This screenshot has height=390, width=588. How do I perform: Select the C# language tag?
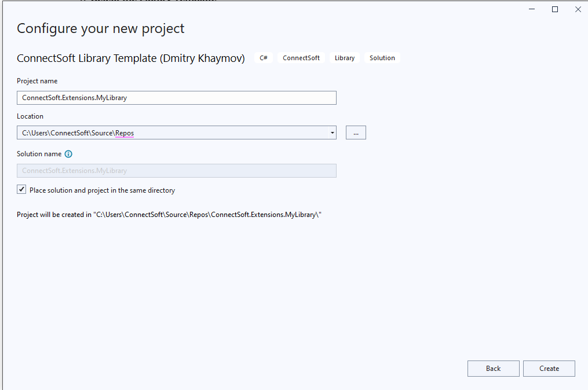[x=264, y=58]
